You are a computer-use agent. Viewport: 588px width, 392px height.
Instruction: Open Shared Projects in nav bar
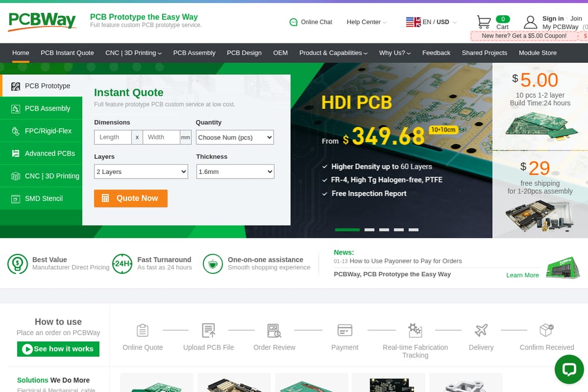(x=485, y=53)
